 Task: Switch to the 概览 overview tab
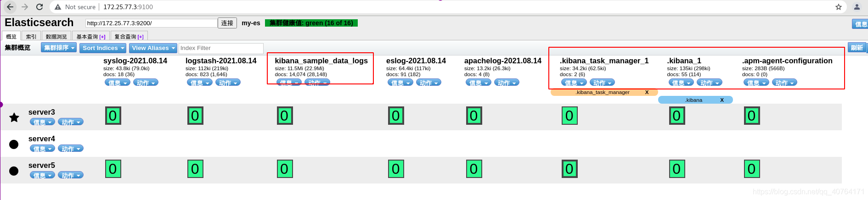pyautogui.click(x=11, y=36)
